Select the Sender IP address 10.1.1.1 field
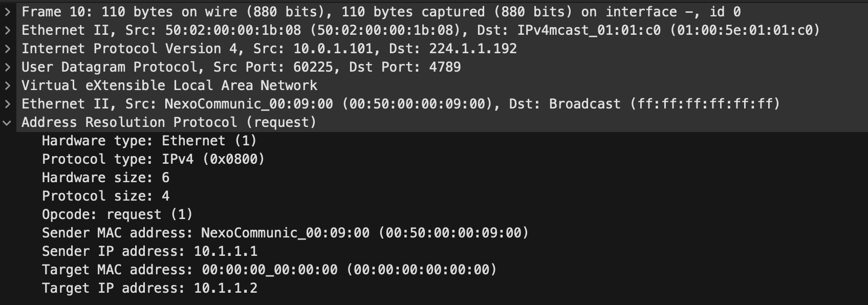868x305 pixels. 150,251
